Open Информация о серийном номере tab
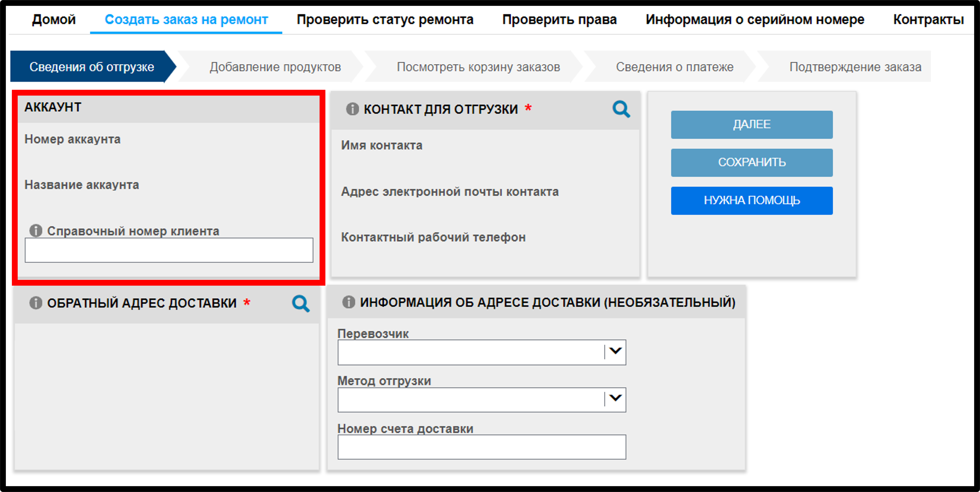The width and height of the screenshot is (980, 492). coord(755,19)
